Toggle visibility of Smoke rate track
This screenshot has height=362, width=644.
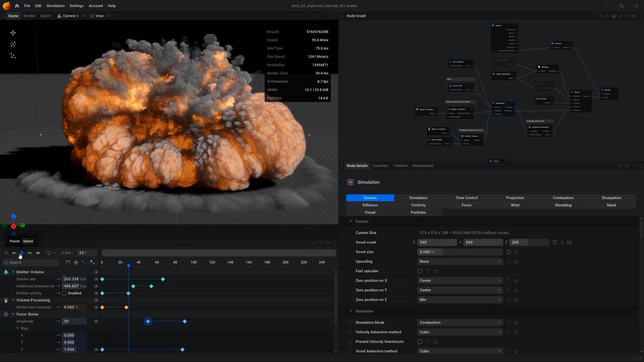(x=96, y=279)
